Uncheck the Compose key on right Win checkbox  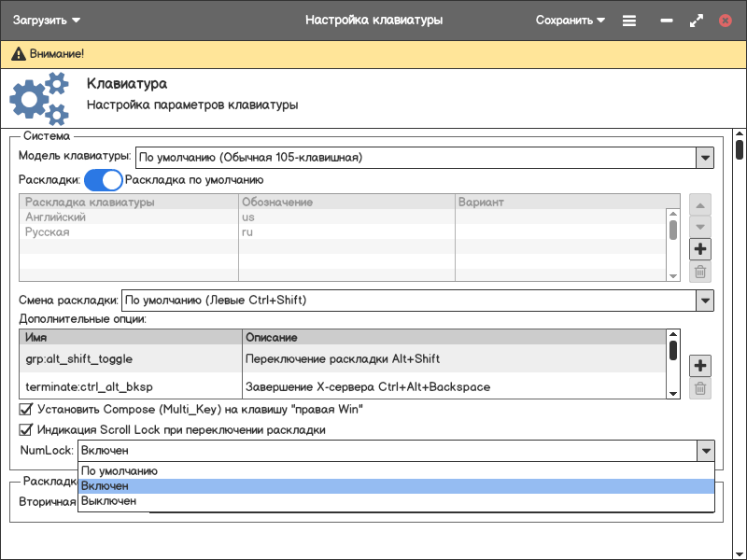point(26,410)
